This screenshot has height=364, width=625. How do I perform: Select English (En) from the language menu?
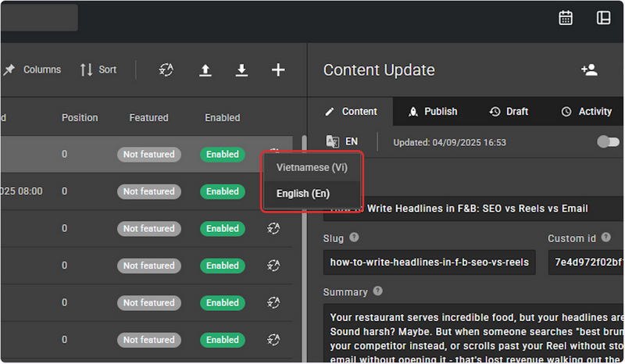pyautogui.click(x=312, y=194)
